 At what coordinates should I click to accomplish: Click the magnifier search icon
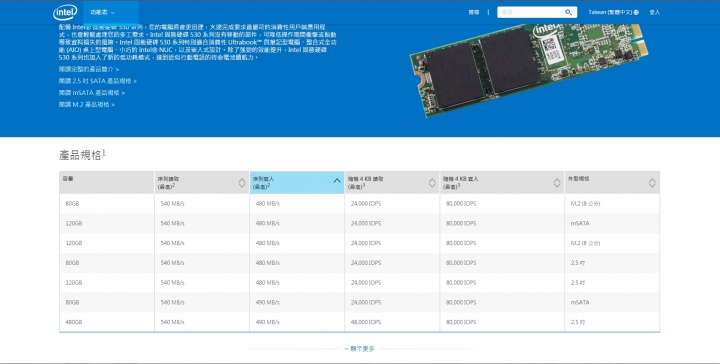coord(568,12)
